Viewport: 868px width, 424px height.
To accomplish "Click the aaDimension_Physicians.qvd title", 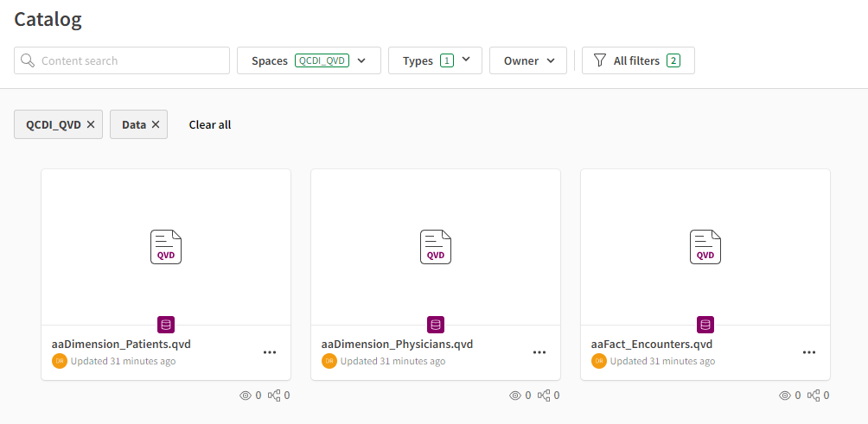I will tap(397, 345).
